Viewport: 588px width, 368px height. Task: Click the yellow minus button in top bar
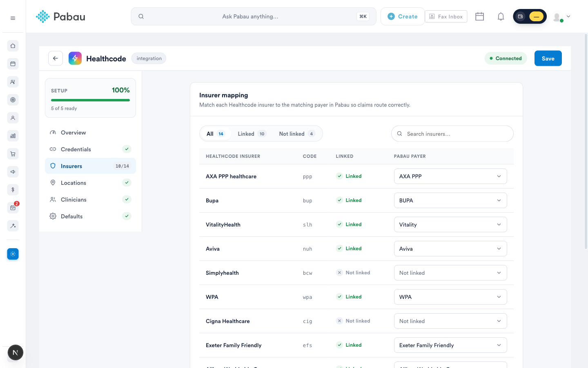[536, 16]
